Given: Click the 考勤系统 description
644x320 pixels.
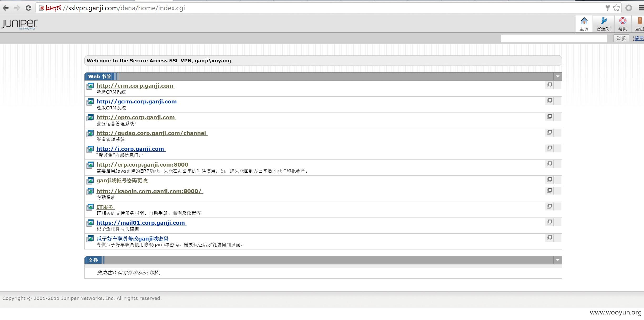Looking at the screenshot, I should coord(106,197).
